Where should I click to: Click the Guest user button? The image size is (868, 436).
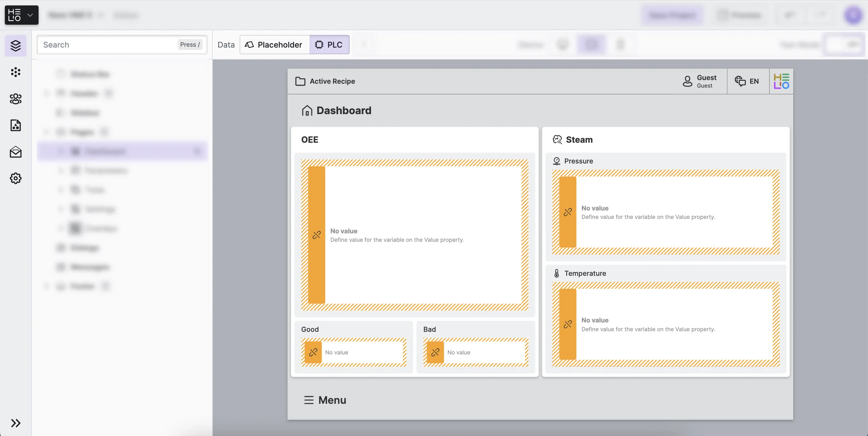[700, 81]
